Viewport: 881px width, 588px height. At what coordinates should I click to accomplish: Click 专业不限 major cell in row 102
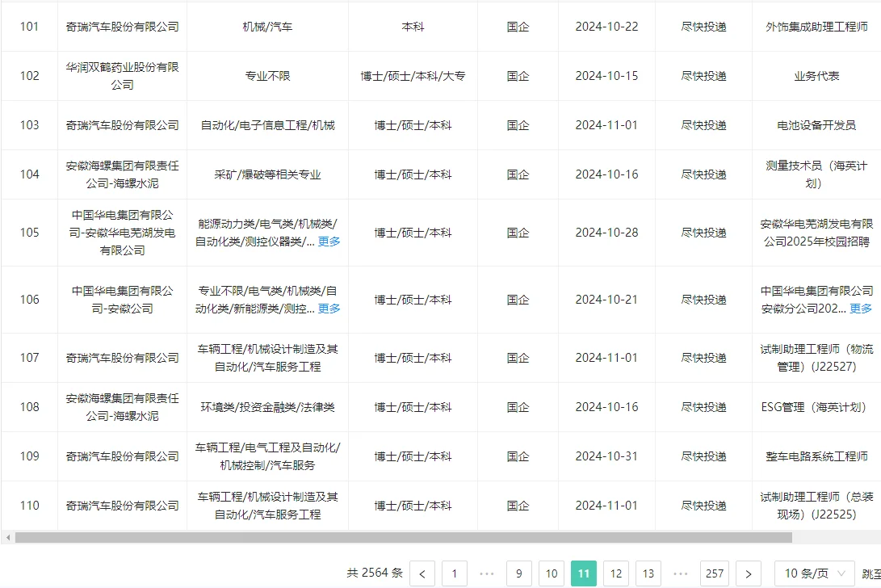pyautogui.click(x=267, y=76)
